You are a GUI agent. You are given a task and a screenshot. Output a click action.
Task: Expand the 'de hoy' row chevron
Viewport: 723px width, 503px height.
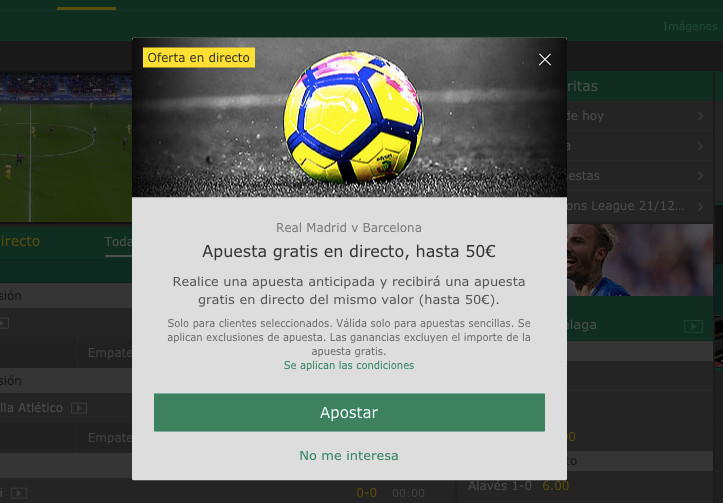tap(700, 116)
